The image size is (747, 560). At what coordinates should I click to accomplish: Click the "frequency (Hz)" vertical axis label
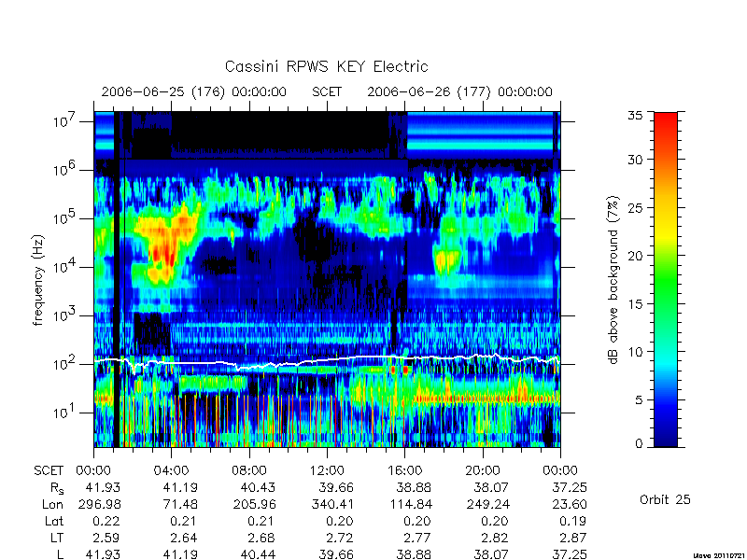coord(38,281)
